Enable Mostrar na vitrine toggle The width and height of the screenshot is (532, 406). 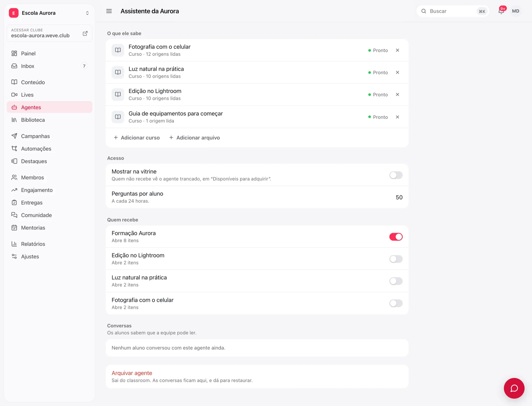(x=396, y=175)
